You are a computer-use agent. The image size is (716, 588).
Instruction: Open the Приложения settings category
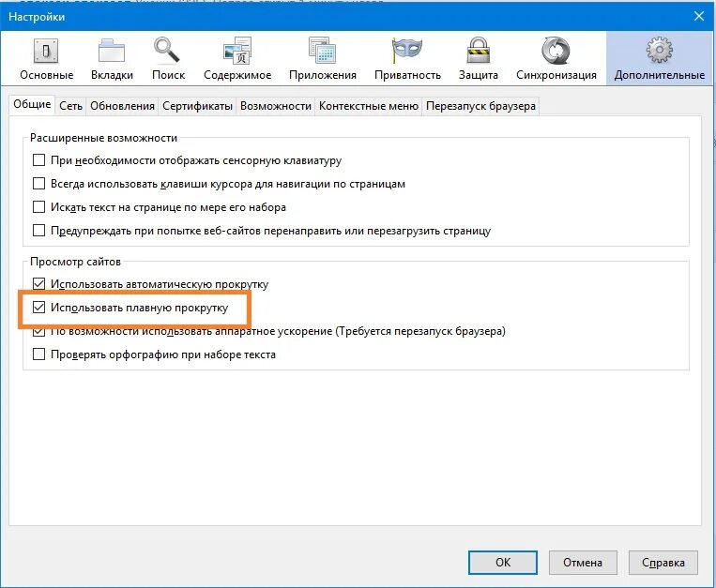coord(323,58)
